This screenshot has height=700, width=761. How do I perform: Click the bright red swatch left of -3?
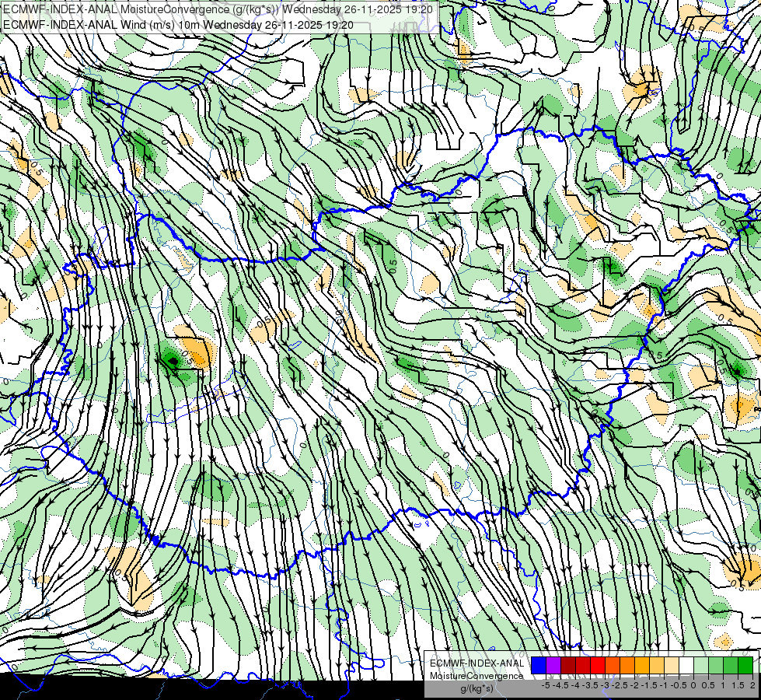click(x=598, y=665)
